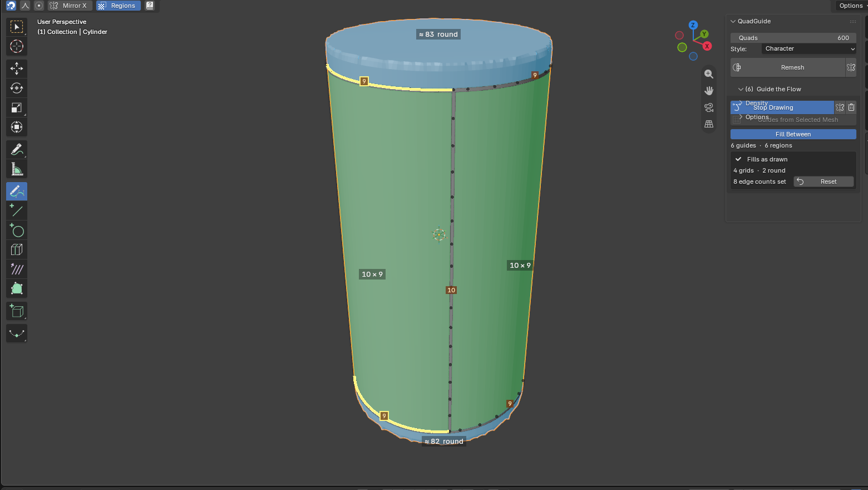The width and height of the screenshot is (868, 490).
Task: Open the snap-to increment options icon
Action: point(25,6)
